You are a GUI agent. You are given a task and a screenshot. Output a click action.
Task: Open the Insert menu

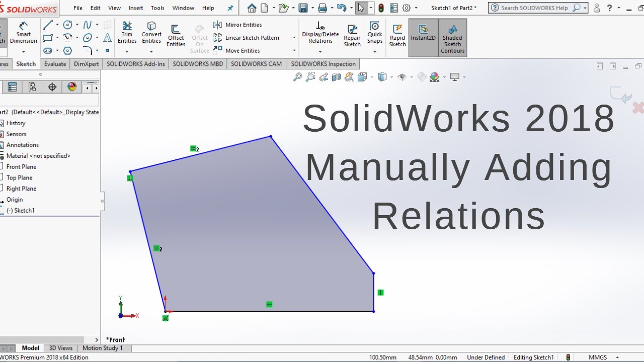pyautogui.click(x=136, y=8)
